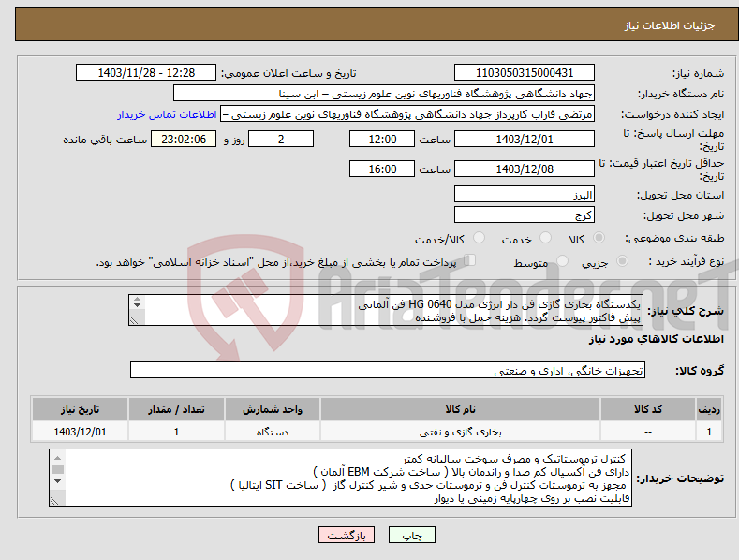Click the شرح کلی نیاز text area
739x560 pixels.
pos(386,310)
